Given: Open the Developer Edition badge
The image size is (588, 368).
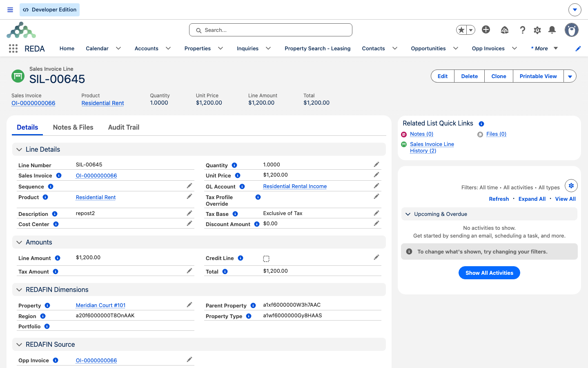Looking at the screenshot, I should (49, 10).
